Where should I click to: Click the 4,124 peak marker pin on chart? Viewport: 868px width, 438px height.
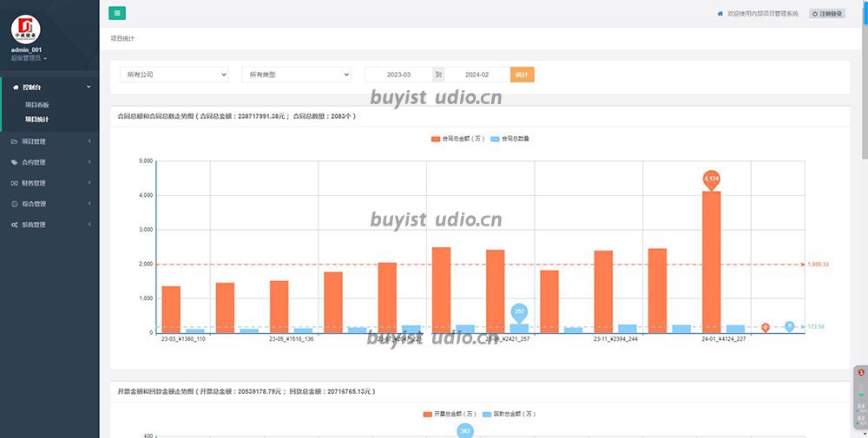711,179
